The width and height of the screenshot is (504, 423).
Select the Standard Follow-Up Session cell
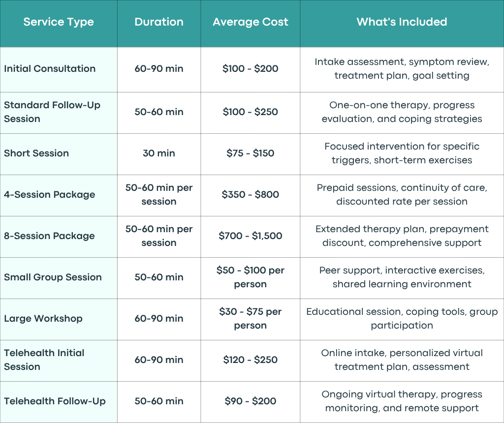pyautogui.click(x=59, y=112)
